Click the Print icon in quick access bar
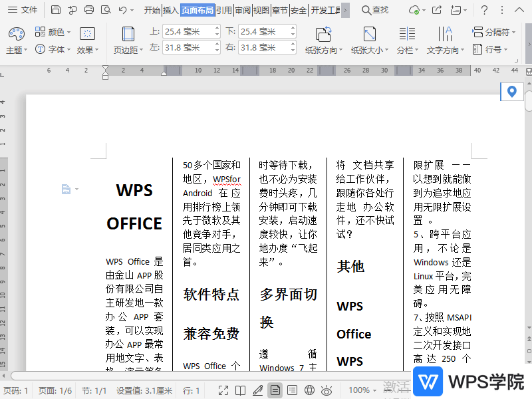Viewport: 532px width, 399px height. pyautogui.click(x=89, y=9)
